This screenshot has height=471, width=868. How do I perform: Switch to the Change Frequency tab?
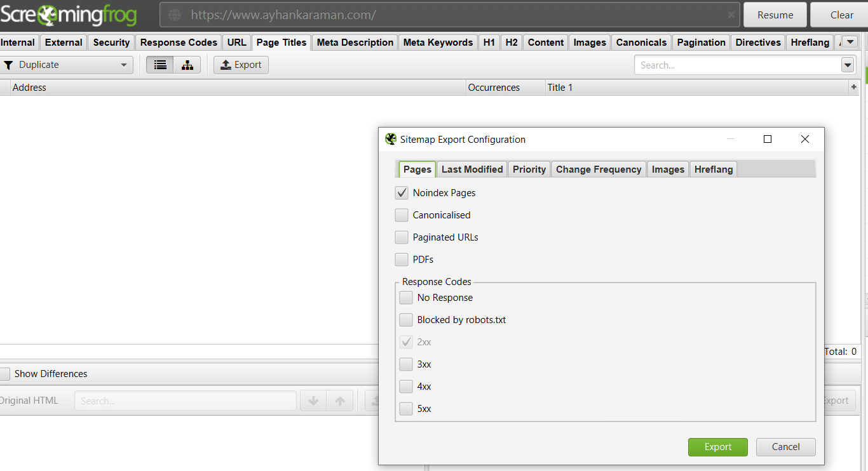point(599,169)
